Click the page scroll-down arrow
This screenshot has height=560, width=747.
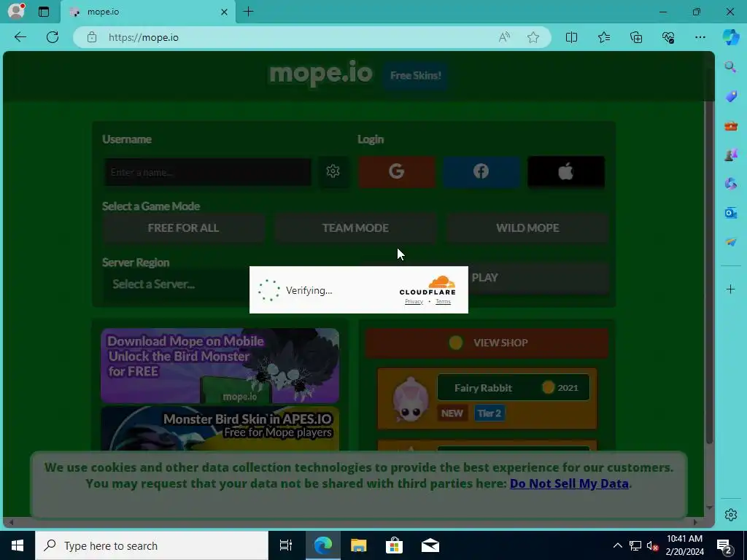(x=709, y=507)
